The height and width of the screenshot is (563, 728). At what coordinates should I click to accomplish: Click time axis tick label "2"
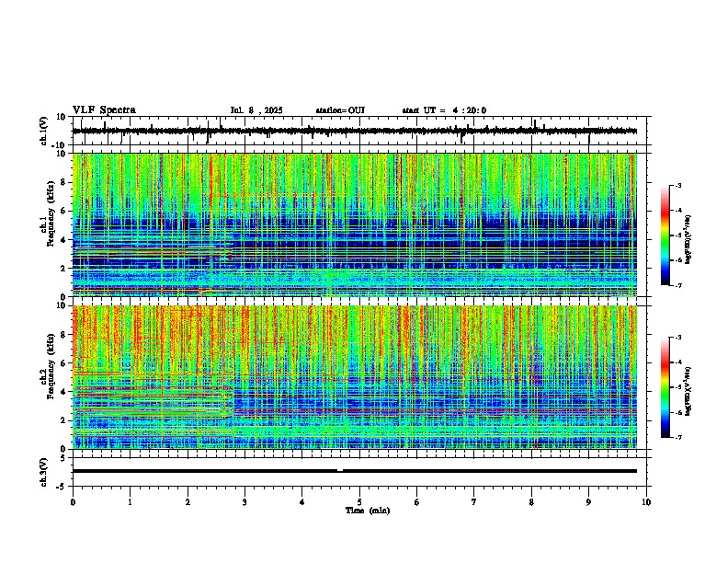(188, 502)
